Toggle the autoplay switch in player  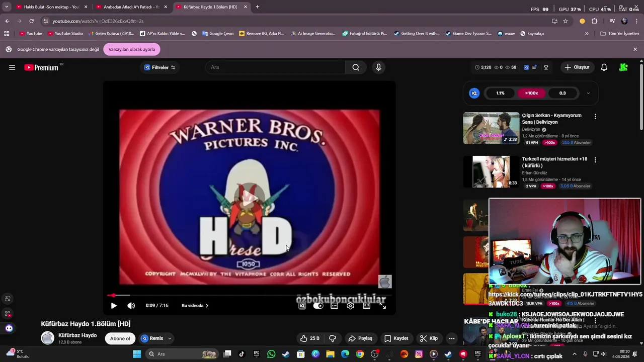(318, 306)
